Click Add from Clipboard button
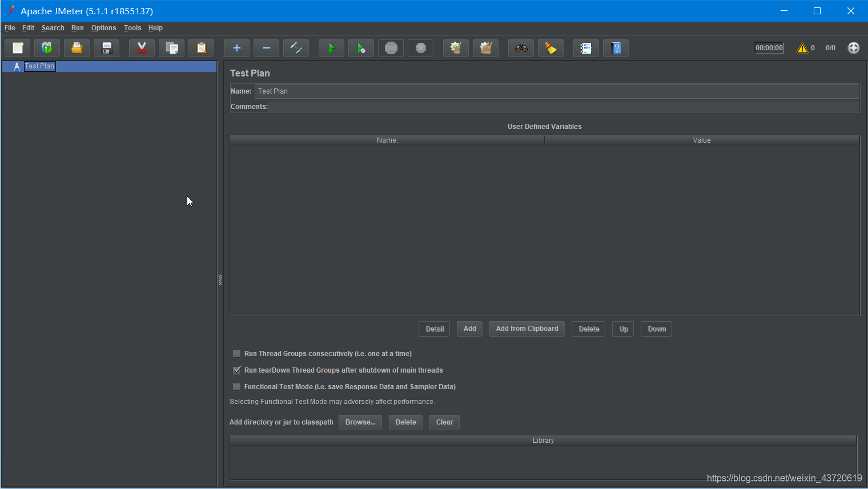The image size is (868, 489). click(527, 329)
